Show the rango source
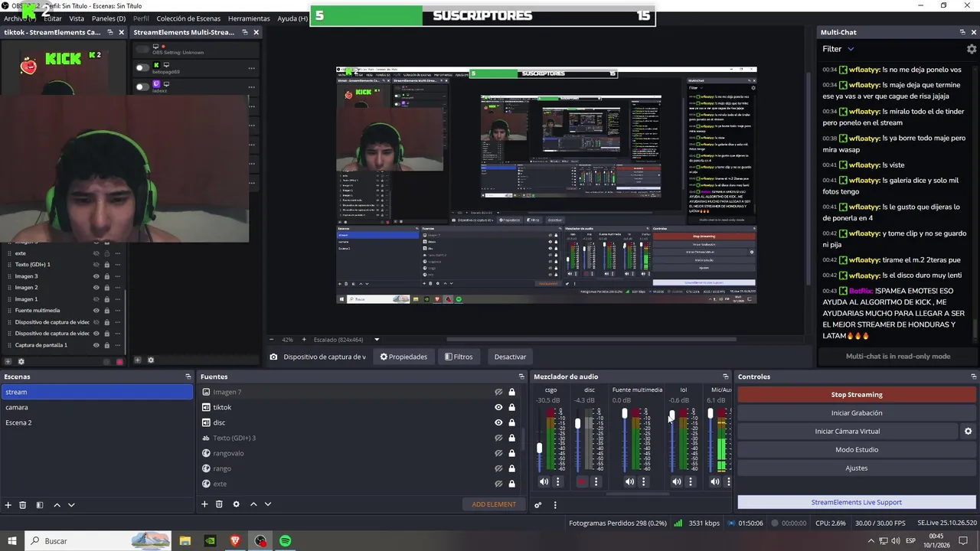Image resolution: width=980 pixels, height=551 pixels. (498, 468)
